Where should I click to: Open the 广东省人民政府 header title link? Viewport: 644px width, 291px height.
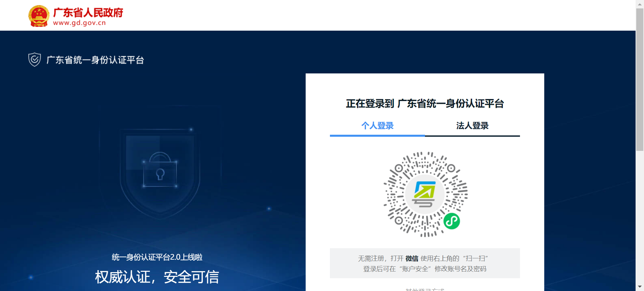tap(88, 12)
